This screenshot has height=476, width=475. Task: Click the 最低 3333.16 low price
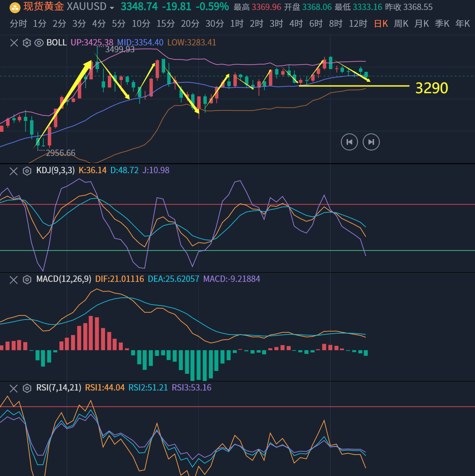(x=358, y=7)
